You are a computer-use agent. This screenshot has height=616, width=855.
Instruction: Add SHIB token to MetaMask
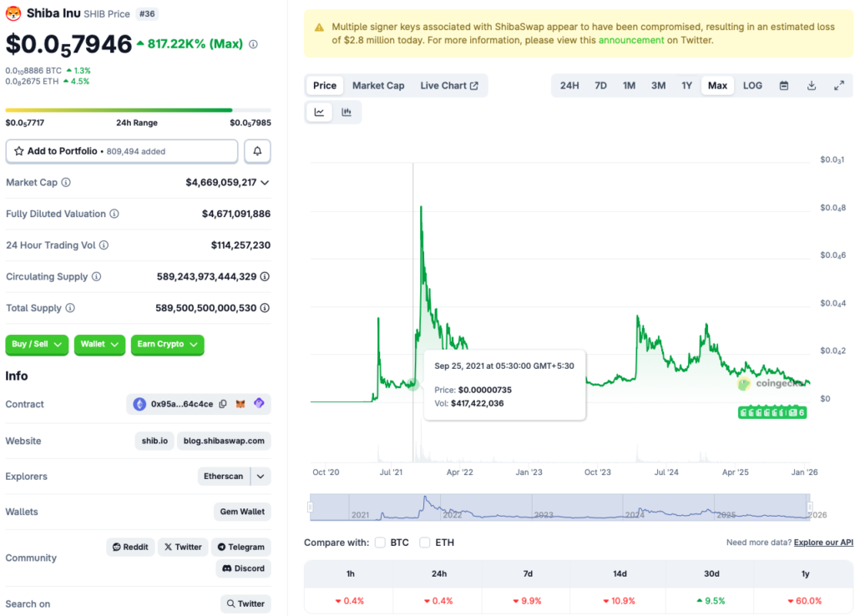[x=240, y=404]
